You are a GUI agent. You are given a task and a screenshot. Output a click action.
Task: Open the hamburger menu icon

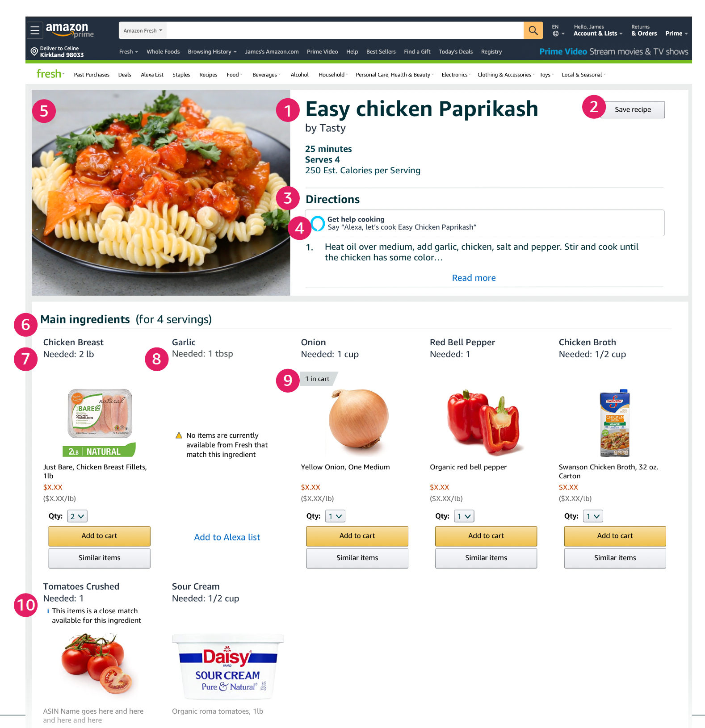(x=35, y=30)
